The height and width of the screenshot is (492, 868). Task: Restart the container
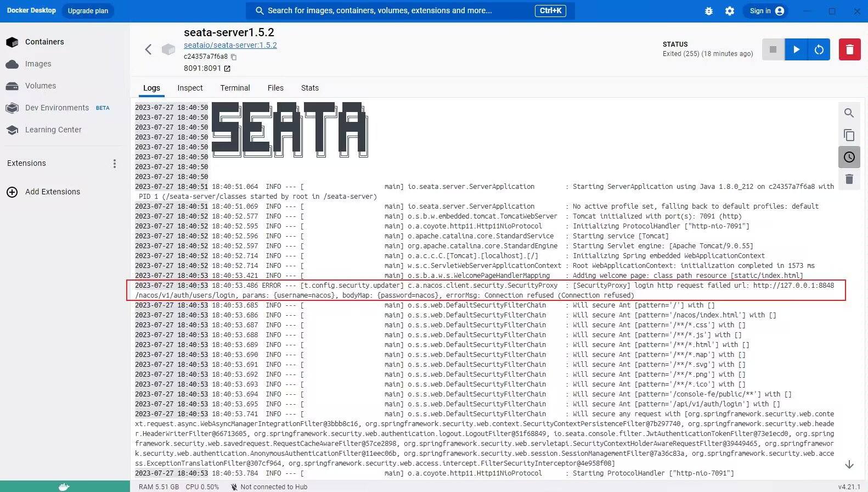tap(819, 49)
